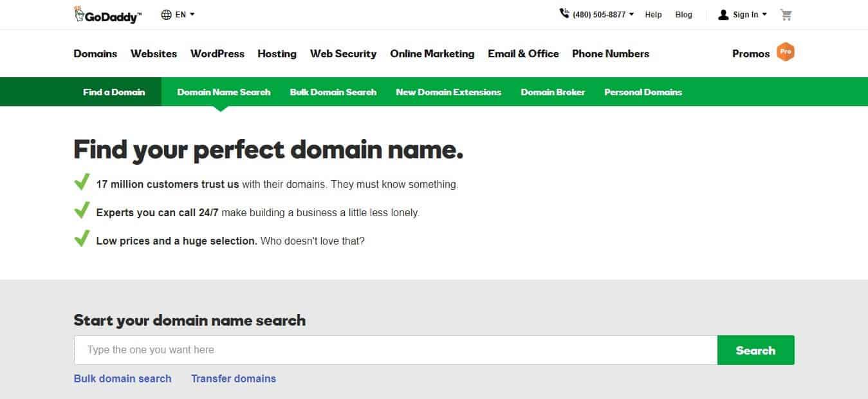The image size is (868, 399).
Task: Click the orange Pro badge icon
Action: click(x=785, y=51)
